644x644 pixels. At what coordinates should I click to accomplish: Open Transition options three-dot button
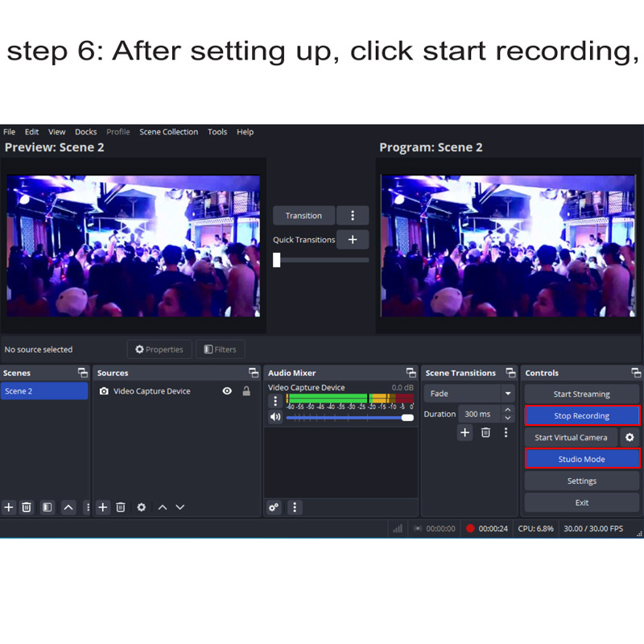pos(353,216)
